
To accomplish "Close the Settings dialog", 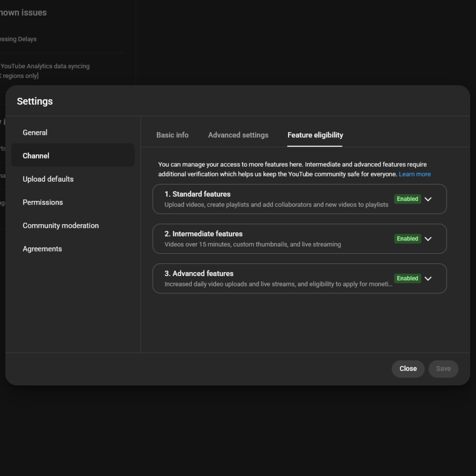I will coord(408,369).
